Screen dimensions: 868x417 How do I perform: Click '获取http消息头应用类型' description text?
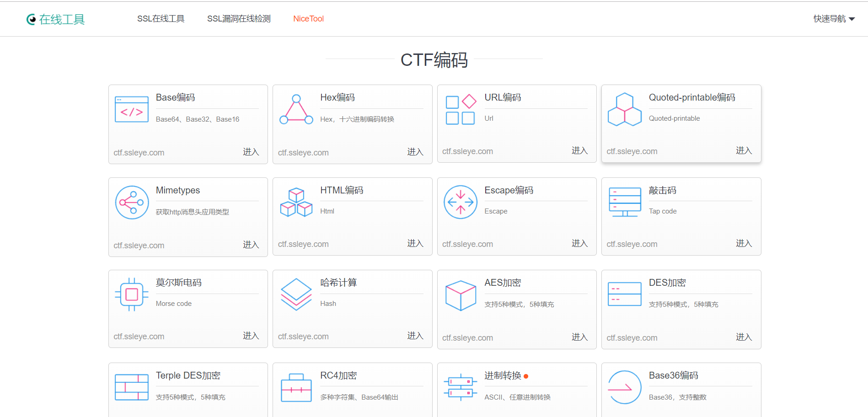193,212
